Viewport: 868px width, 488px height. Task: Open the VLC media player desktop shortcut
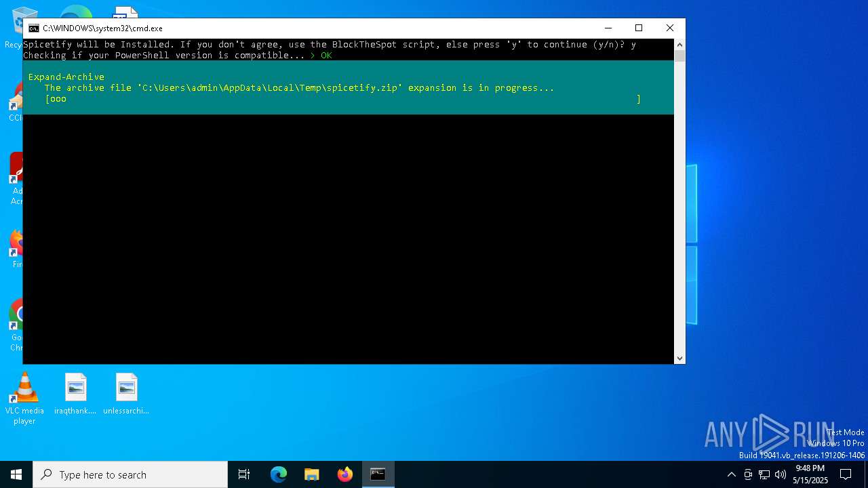24,399
